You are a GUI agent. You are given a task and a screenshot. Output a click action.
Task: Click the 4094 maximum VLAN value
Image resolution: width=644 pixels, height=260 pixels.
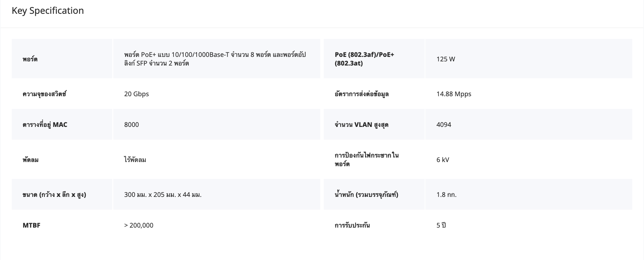point(444,124)
